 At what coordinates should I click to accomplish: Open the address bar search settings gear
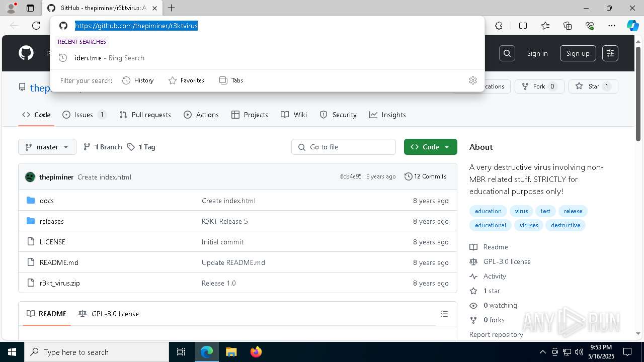(x=473, y=80)
